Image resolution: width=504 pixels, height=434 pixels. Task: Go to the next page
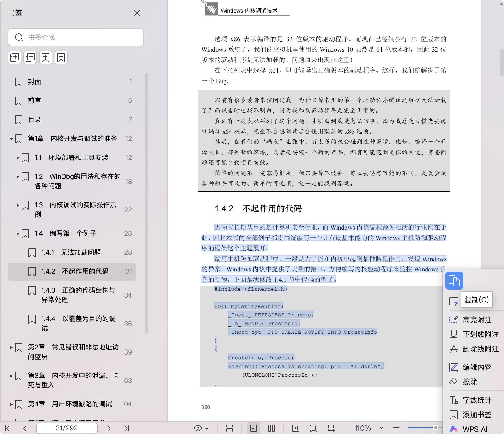[109, 428]
